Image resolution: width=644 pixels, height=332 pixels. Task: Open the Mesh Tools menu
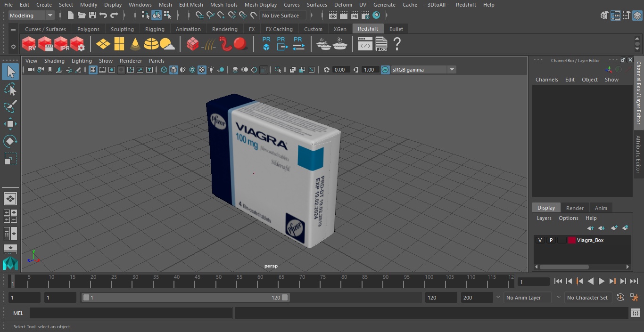(x=223, y=5)
